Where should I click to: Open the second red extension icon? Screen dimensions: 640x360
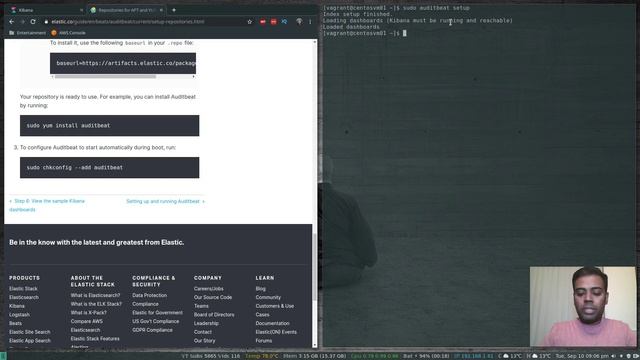(273, 22)
